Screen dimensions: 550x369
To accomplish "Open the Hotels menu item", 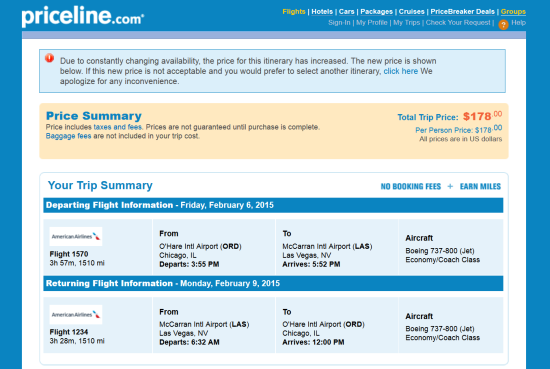I will (x=322, y=12).
